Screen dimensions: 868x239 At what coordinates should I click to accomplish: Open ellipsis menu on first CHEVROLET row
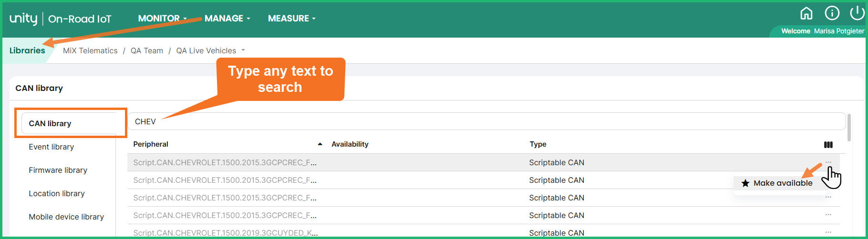pyautogui.click(x=828, y=162)
